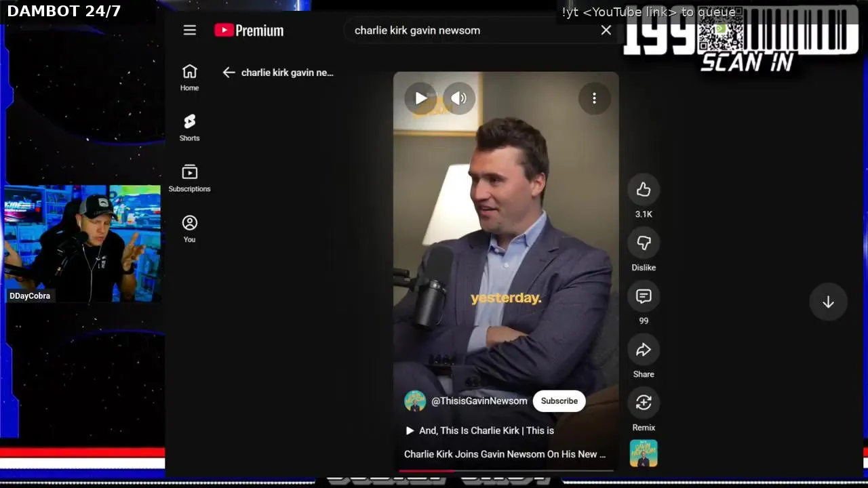Screen dimensions: 868x488
Task: Open the three-dot more options menu
Action: (594, 98)
